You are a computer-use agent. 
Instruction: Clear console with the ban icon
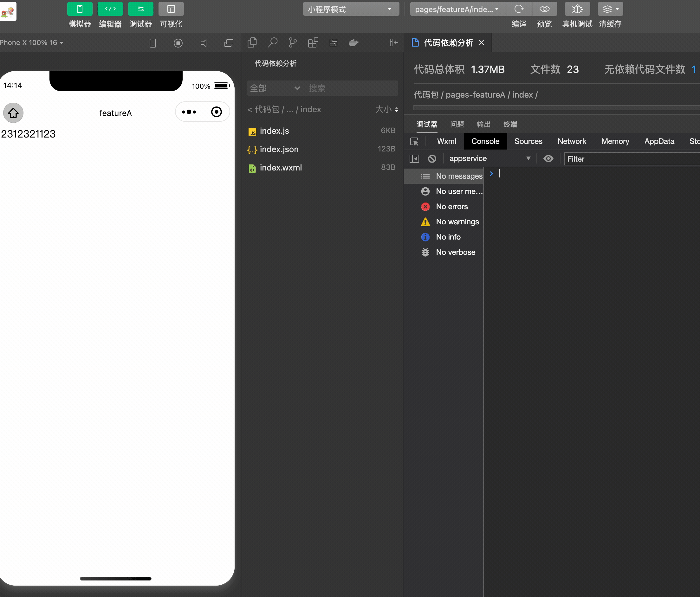coord(432,159)
